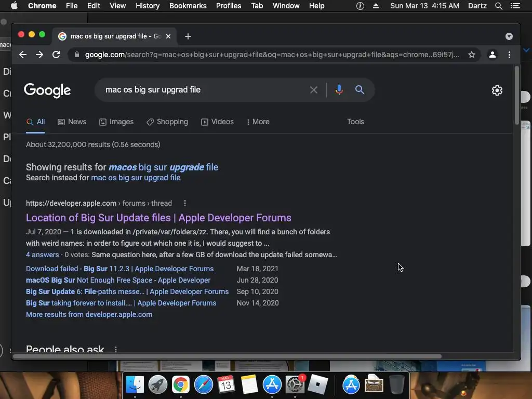The width and height of the screenshot is (532, 399).
Task: Search instead for mac os big sur upgrad file
Action: click(x=136, y=178)
